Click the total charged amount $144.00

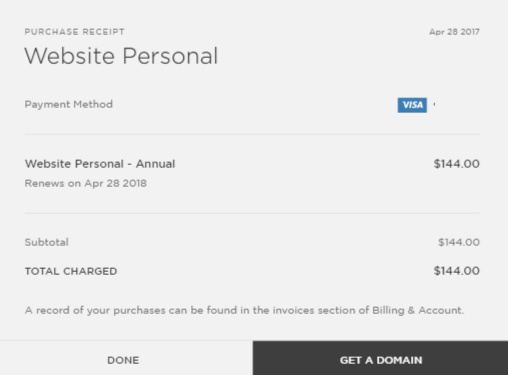pyautogui.click(x=457, y=271)
